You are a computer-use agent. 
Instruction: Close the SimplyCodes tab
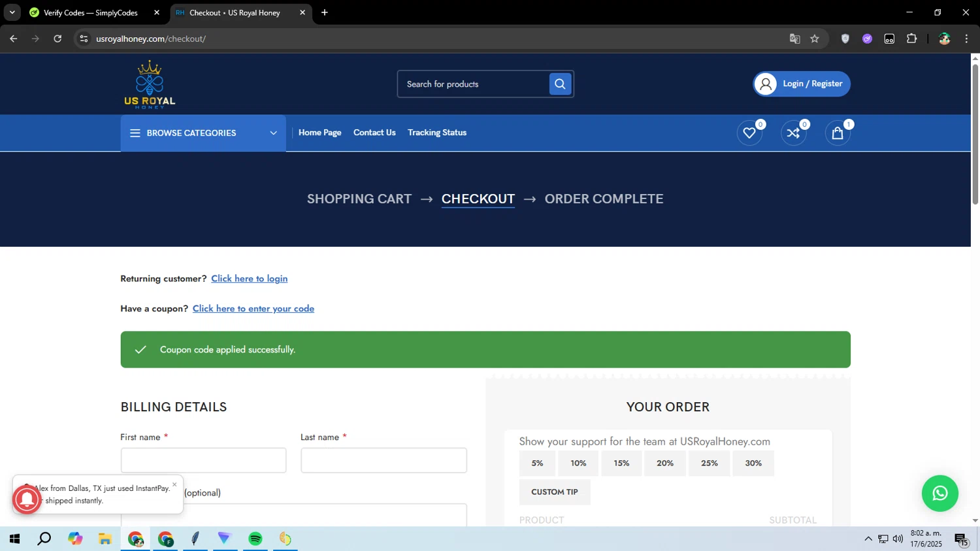pyautogui.click(x=157, y=12)
